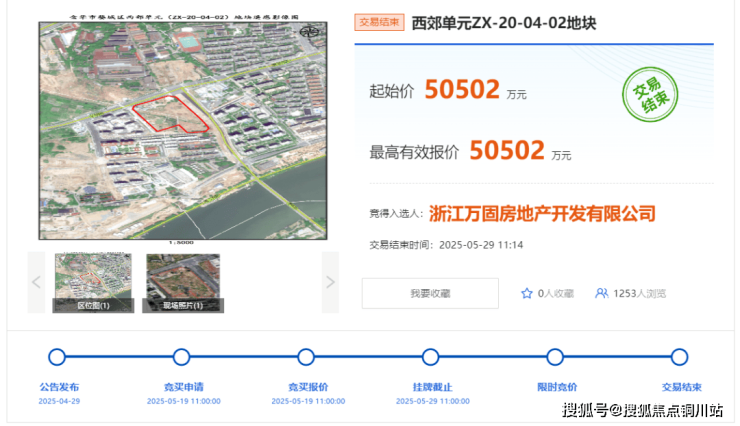Click the 公告发布 timeline node

(57, 357)
